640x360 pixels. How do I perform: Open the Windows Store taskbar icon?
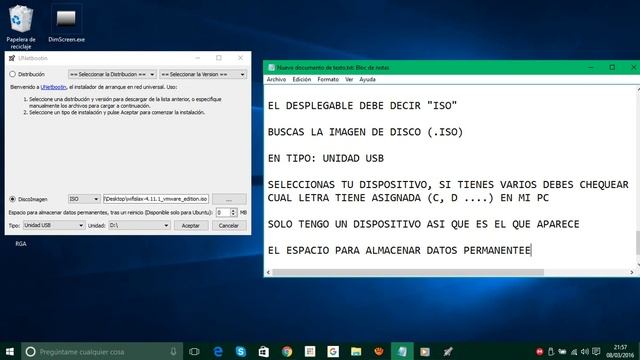[264, 351]
